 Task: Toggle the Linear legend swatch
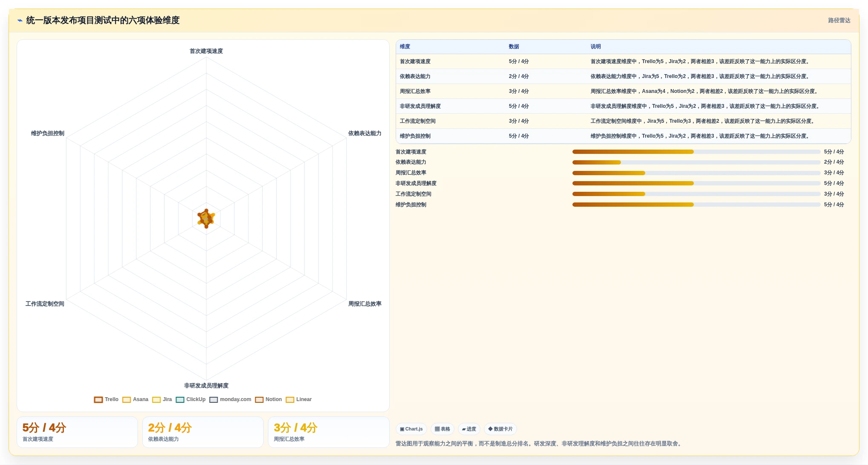290,400
